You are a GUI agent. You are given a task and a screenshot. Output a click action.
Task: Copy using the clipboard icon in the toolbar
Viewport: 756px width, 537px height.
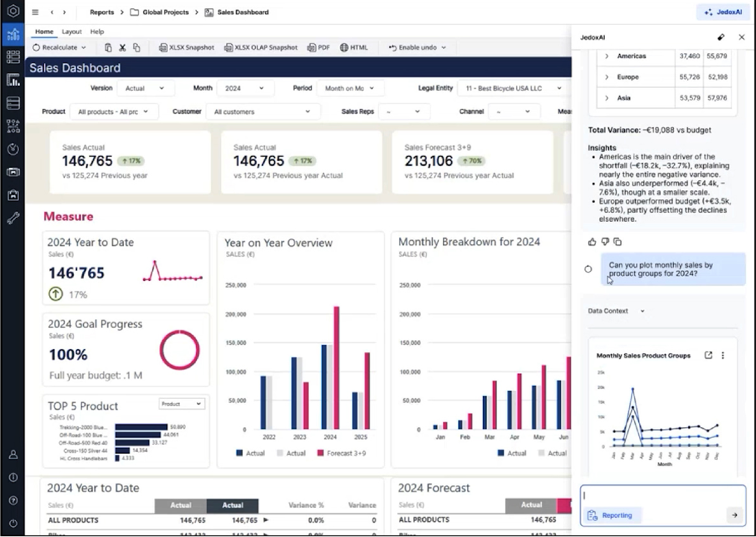tap(137, 47)
